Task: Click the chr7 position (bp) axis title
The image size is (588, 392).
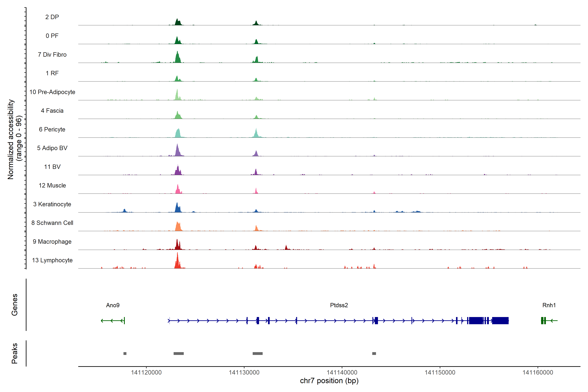Action: point(329,381)
